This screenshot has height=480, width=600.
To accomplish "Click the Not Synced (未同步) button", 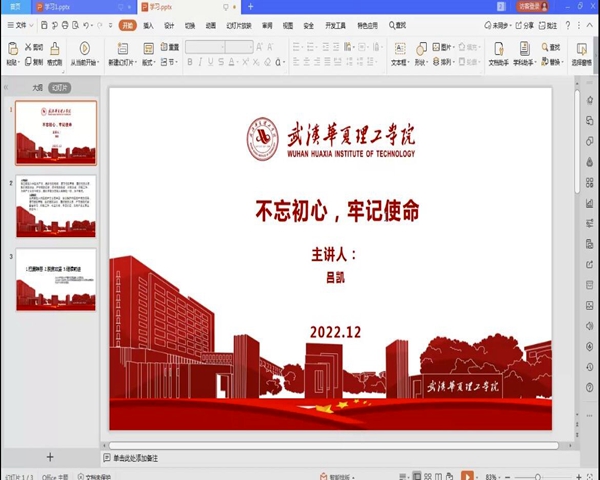I will point(498,26).
